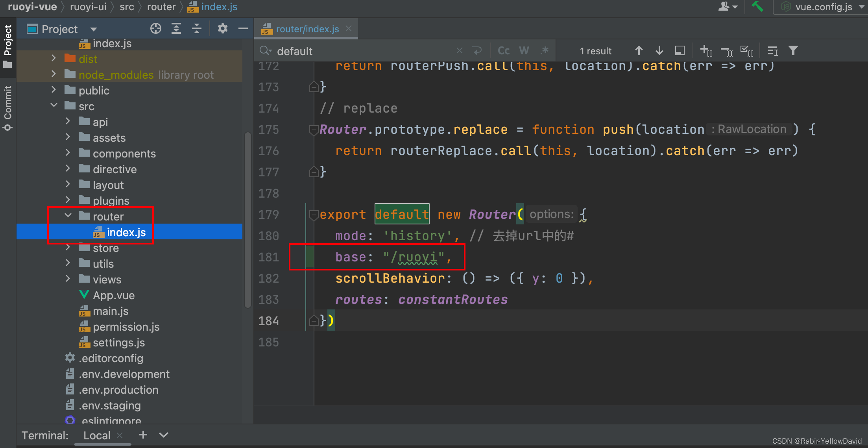Open Project panel settings gear
This screenshot has height=448, width=868.
coord(223,29)
